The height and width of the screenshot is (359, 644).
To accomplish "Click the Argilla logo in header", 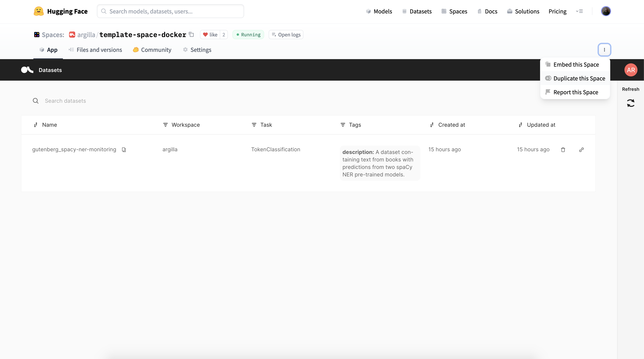I will [27, 70].
